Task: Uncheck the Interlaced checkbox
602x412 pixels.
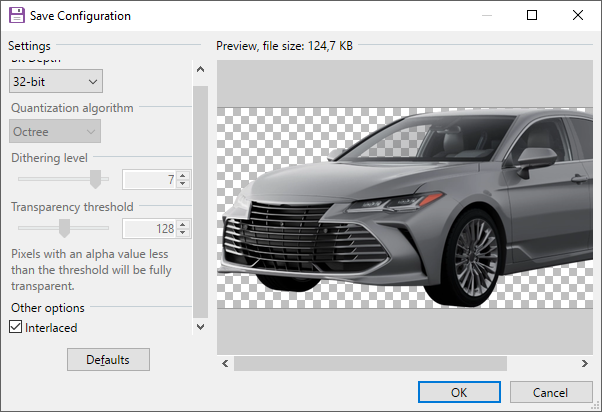Action: pos(16,327)
